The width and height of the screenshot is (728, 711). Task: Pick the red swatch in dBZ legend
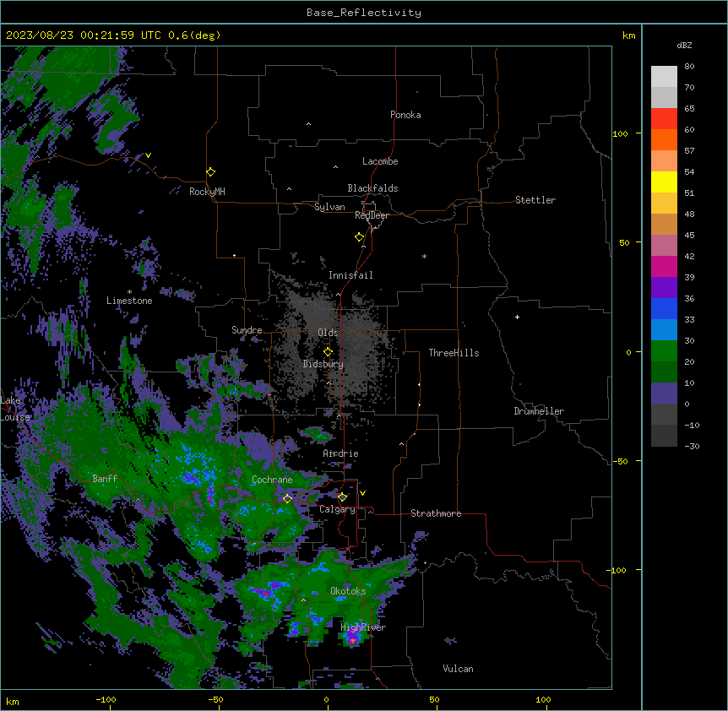tap(664, 119)
